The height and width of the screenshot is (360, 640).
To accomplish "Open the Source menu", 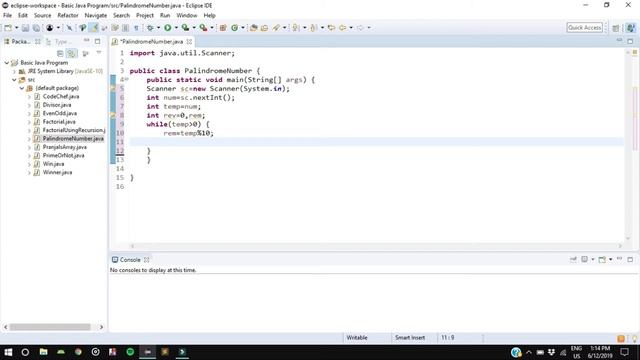I will [42, 16].
